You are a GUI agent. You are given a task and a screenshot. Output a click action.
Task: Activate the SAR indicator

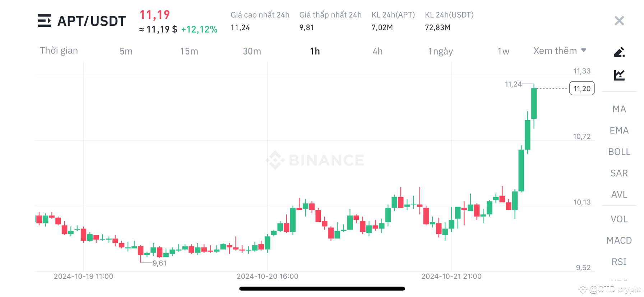point(619,173)
